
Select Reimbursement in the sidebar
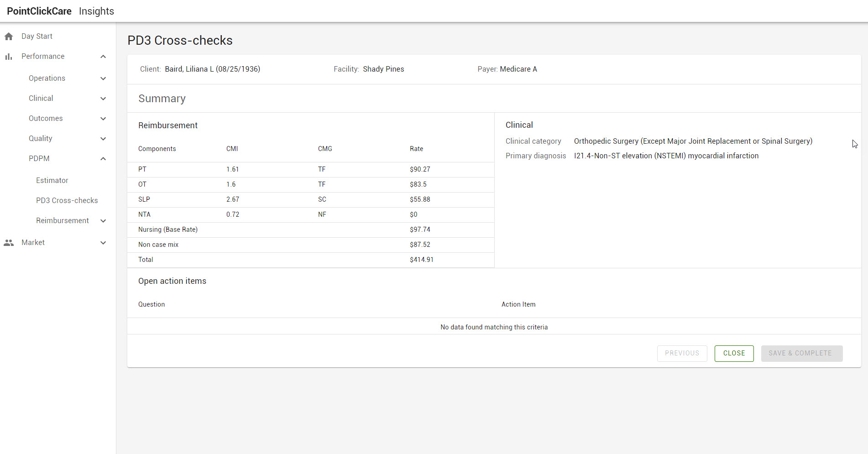[x=63, y=220]
